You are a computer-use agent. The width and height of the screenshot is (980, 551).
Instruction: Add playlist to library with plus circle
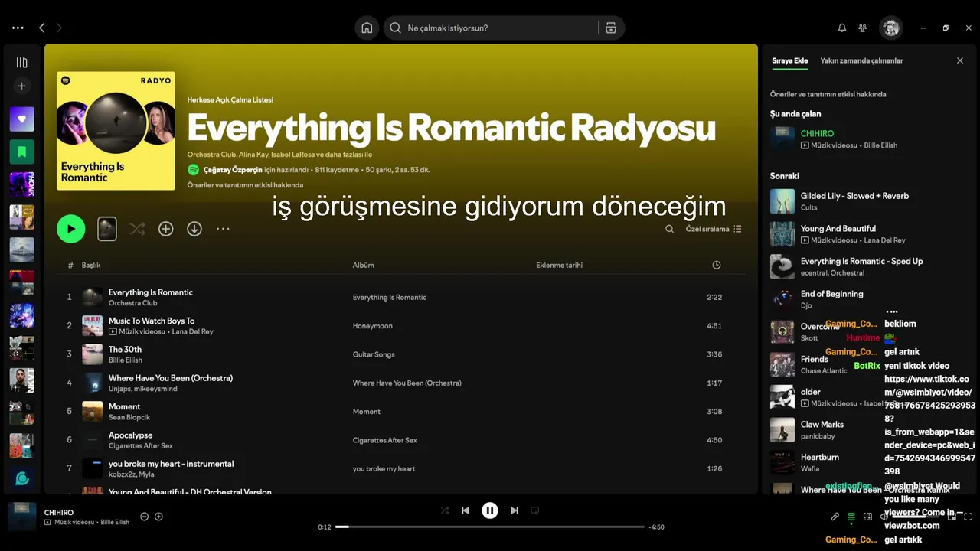[165, 229]
